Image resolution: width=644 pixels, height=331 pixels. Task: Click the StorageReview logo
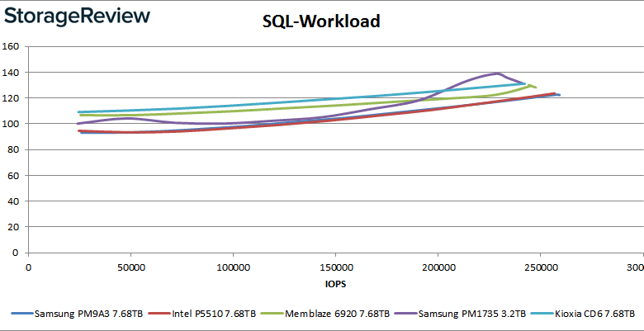pyautogui.click(x=78, y=17)
